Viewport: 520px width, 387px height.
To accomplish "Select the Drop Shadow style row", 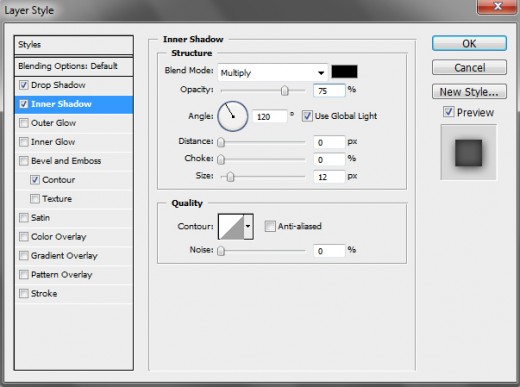I will (74, 85).
